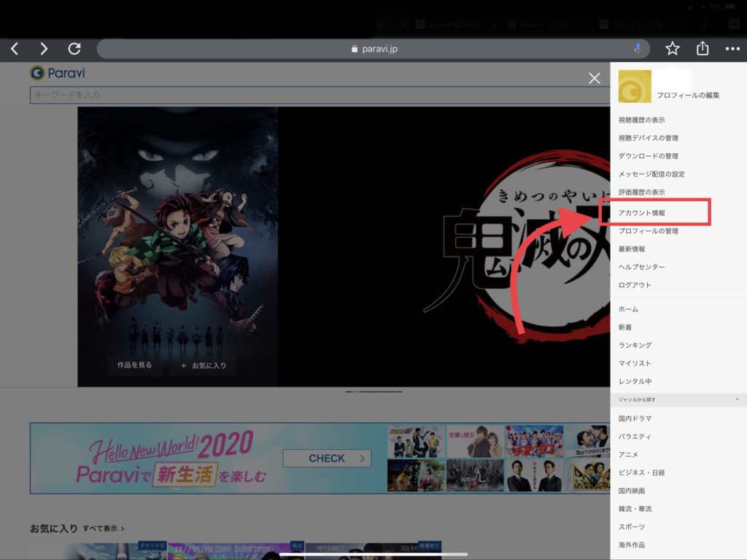Image resolution: width=747 pixels, height=560 pixels.
Task: Click the キーワードを入力 search field
Action: [x=320, y=95]
